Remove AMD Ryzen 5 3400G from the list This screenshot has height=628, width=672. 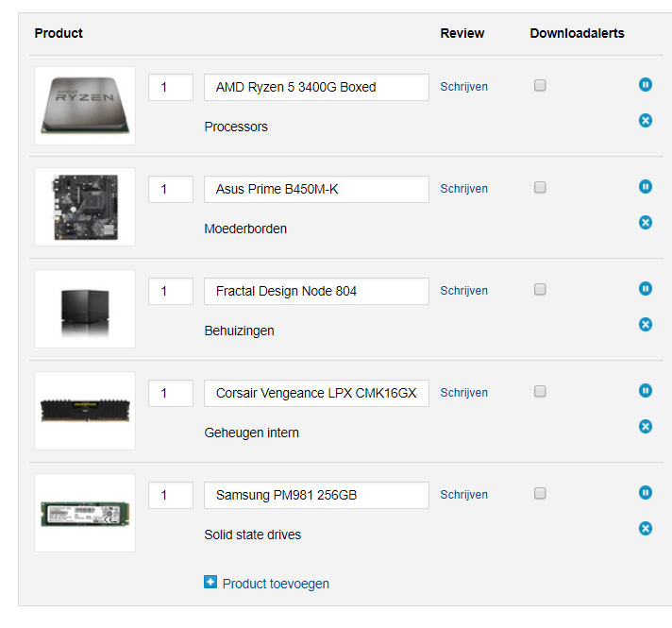(x=646, y=121)
